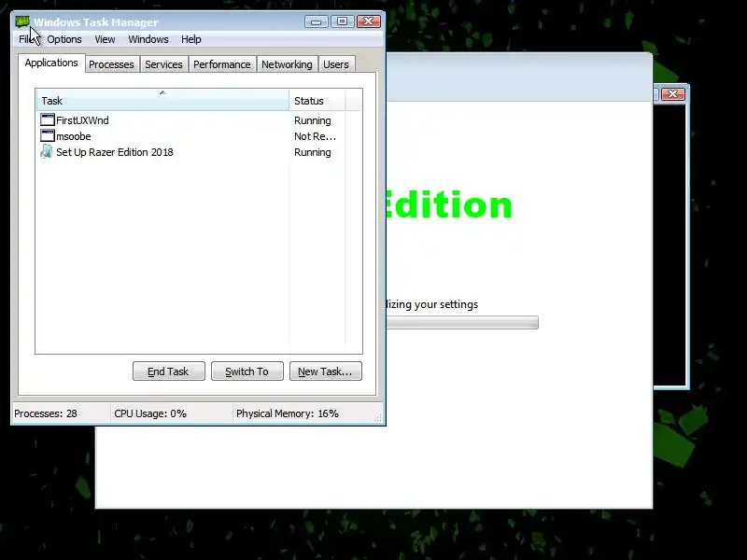Screen dimensions: 747x560
Task: Click the Task Manager resize grip corner
Action: (x=378, y=417)
